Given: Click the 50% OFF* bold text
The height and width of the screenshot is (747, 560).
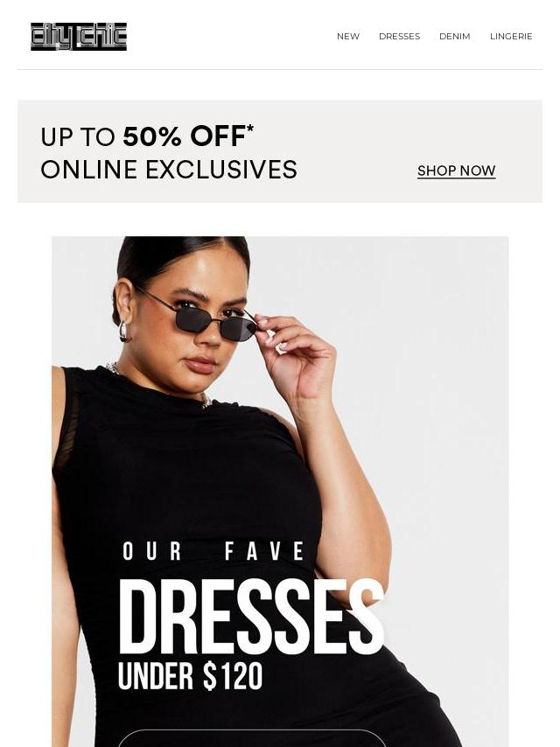Looking at the screenshot, I should point(188,136).
